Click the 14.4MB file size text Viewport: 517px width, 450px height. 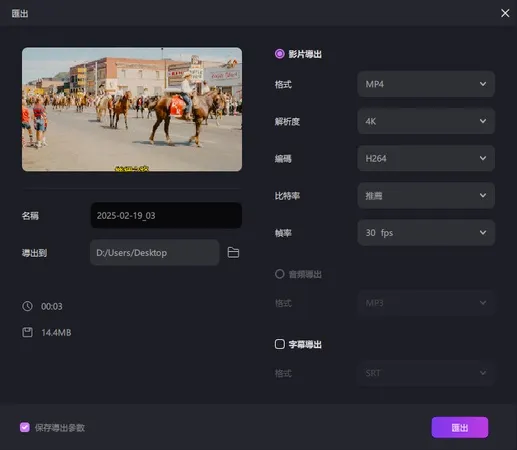coord(56,333)
